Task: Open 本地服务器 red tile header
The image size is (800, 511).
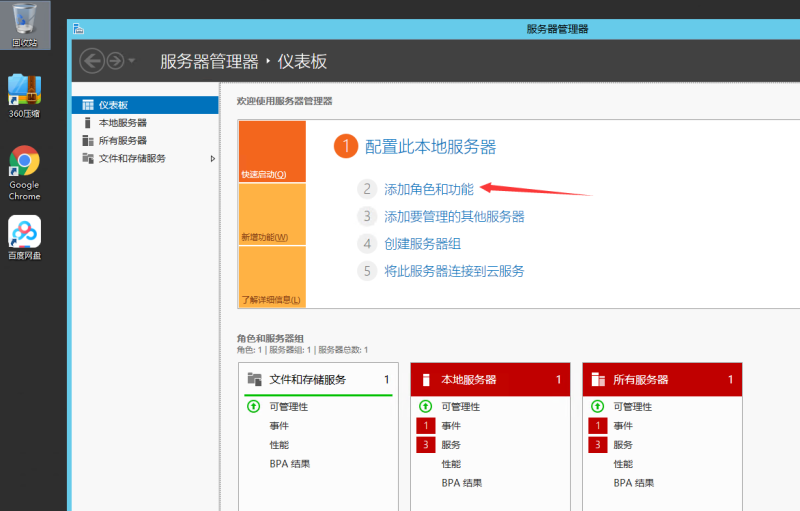Action: (490, 379)
